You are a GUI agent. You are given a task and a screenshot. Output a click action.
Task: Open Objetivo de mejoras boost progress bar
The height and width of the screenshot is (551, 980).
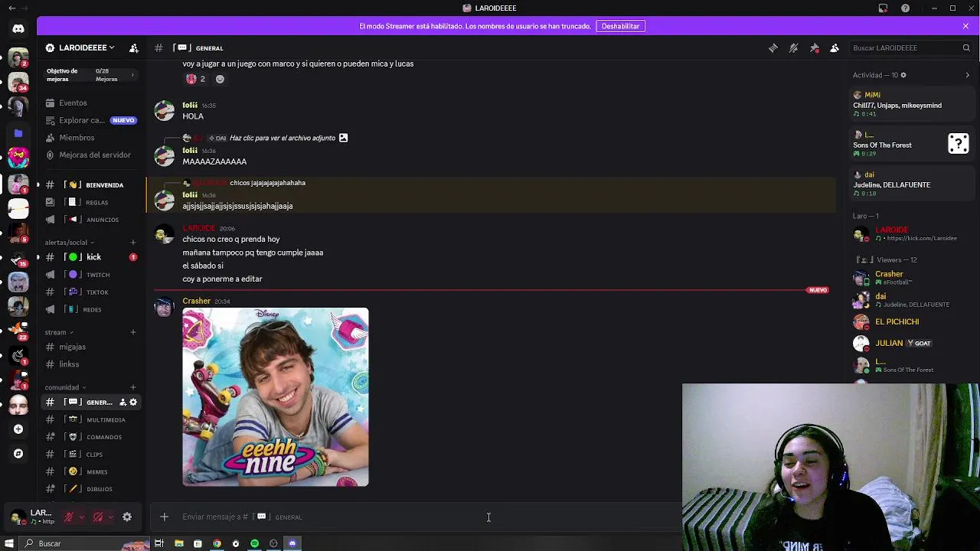point(90,74)
